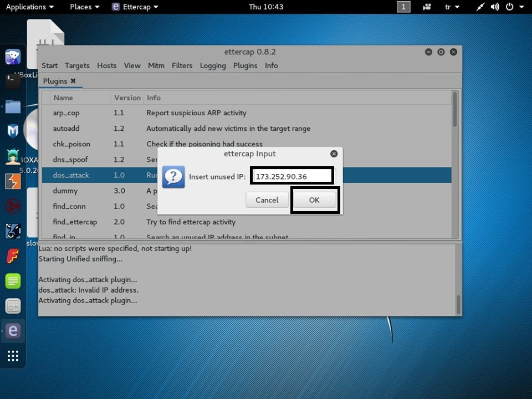Image resolution: width=532 pixels, height=399 pixels.
Task: Open Files folder from the dock
Action: pos(13,106)
